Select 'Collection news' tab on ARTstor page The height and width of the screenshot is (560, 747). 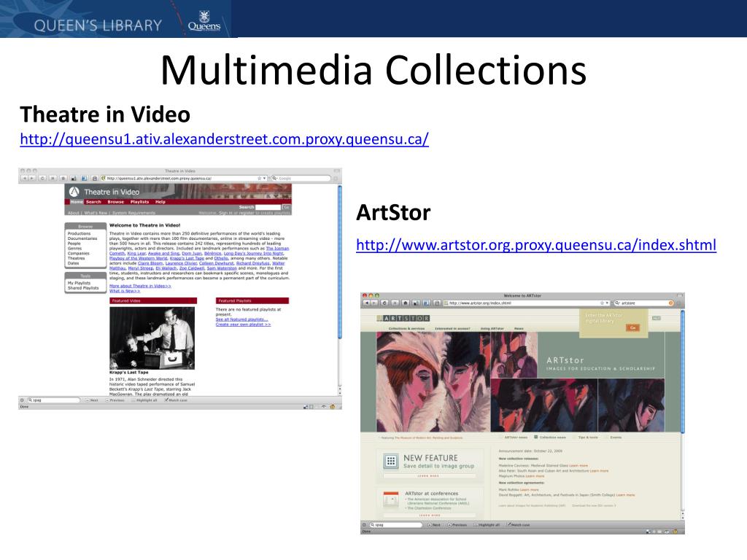pyautogui.click(x=550, y=437)
